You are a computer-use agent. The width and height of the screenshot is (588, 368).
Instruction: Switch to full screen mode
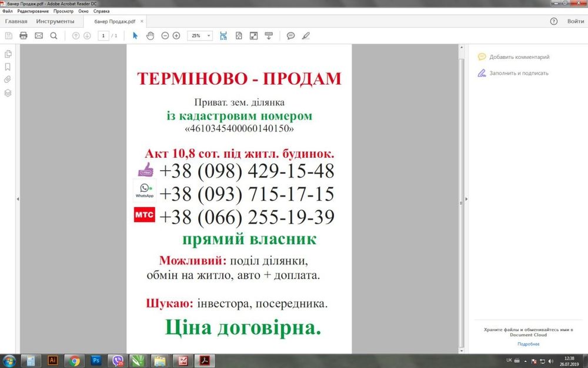pos(254,36)
